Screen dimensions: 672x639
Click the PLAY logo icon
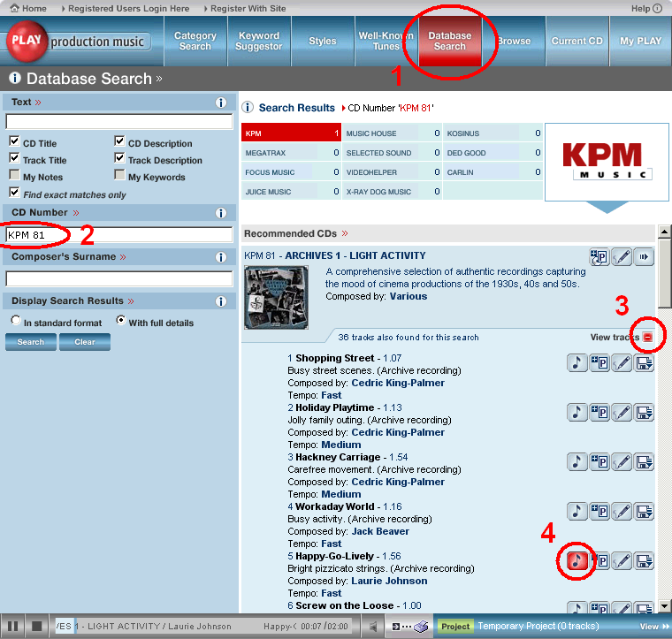pyautogui.click(x=27, y=42)
